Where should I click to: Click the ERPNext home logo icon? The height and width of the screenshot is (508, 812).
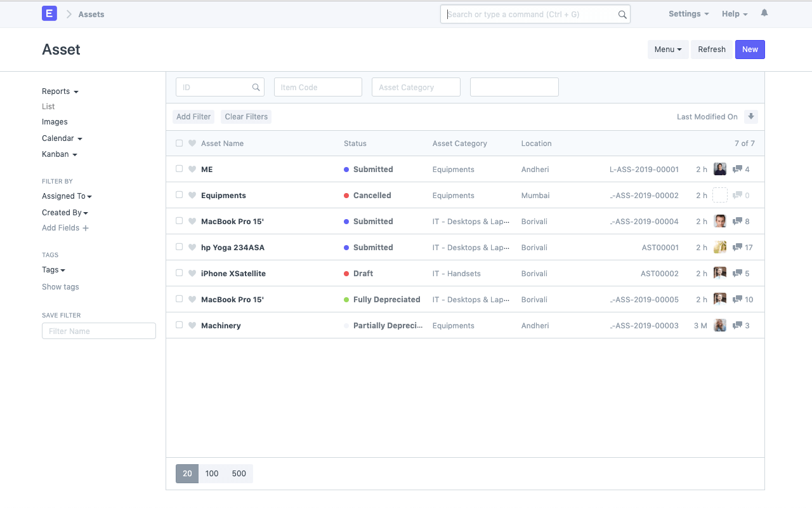pos(49,13)
